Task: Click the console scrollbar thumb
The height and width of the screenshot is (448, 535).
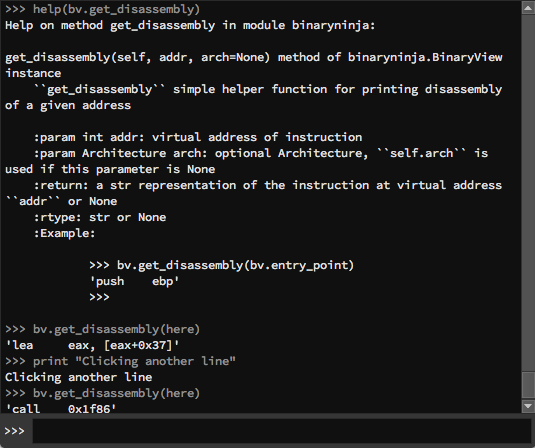Action: [528, 385]
